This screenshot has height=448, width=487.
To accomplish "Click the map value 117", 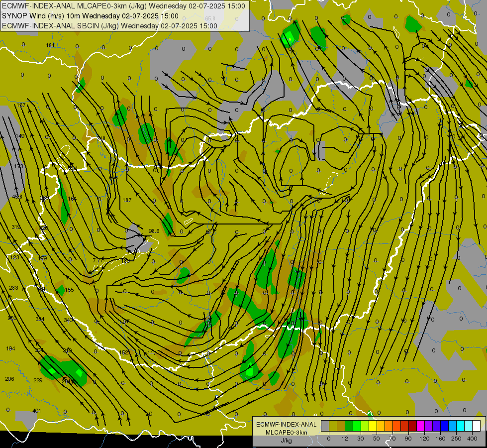I will [152, 353].
